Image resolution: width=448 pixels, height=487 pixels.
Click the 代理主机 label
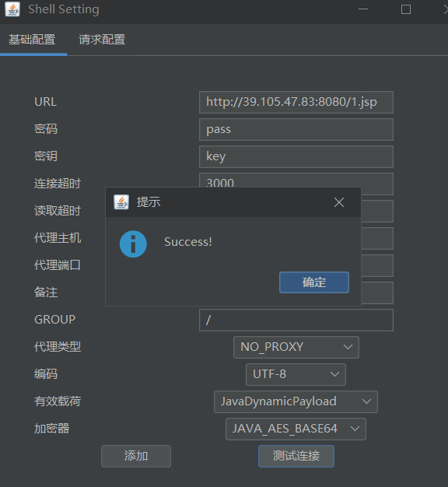[58, 238]
